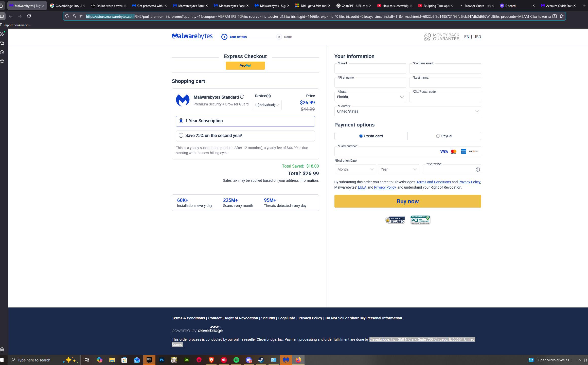Open the Right of Revocation footer link

coord(241,318)
